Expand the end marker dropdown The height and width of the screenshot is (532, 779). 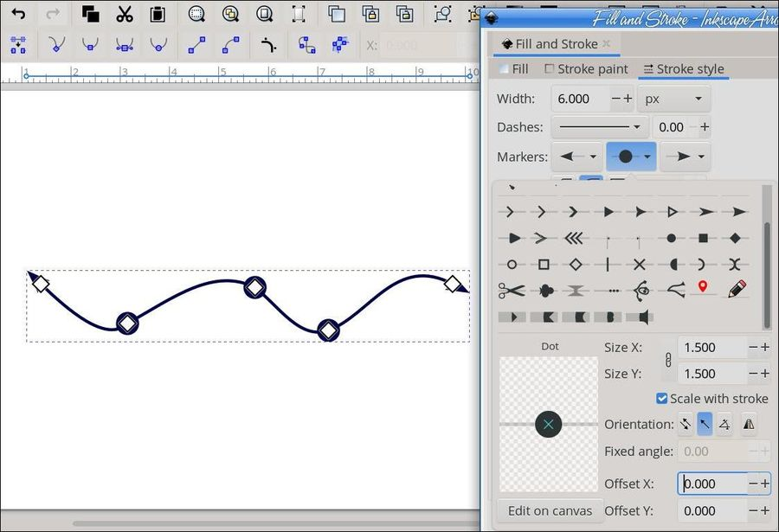[686, 157]
